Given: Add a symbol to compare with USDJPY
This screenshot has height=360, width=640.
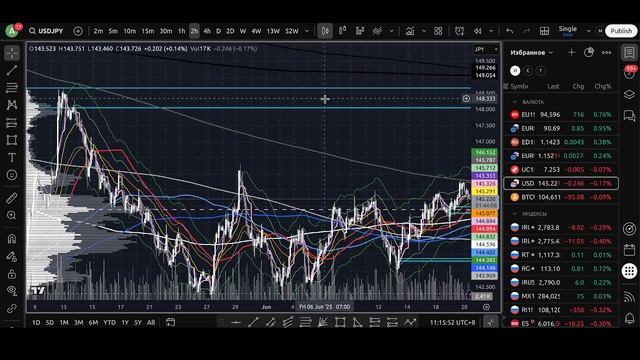Looking at the screenshot, I should pyautogui.click(x=78, y=31).
